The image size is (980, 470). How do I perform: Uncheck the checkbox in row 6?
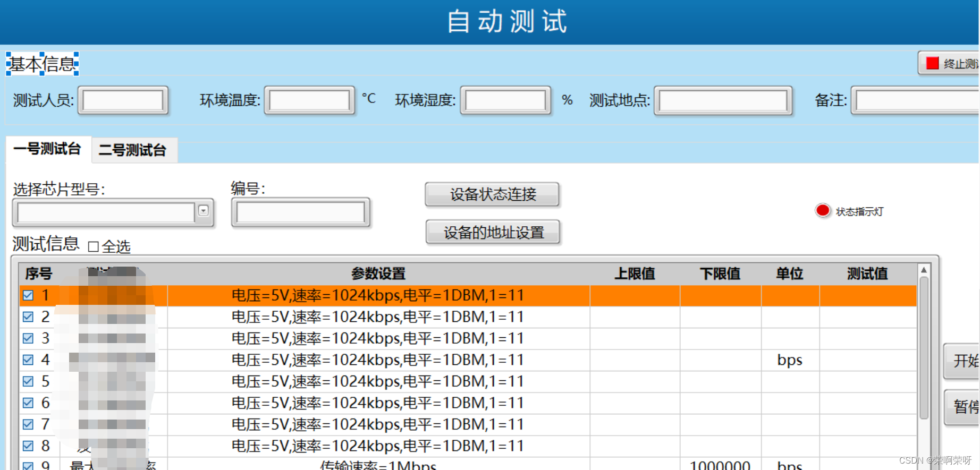click(28, 403)
